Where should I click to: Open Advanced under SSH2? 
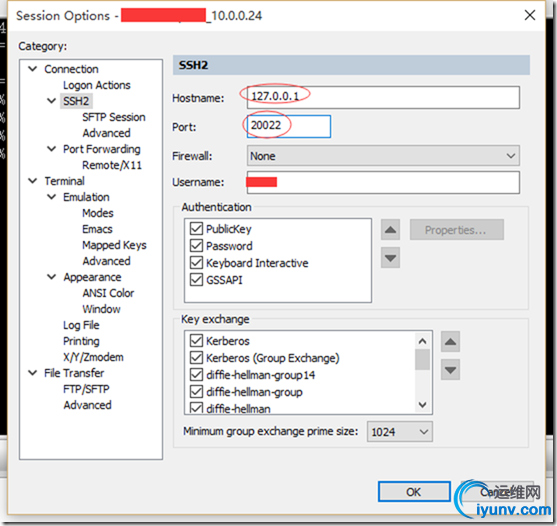click(x=106, y=133)
